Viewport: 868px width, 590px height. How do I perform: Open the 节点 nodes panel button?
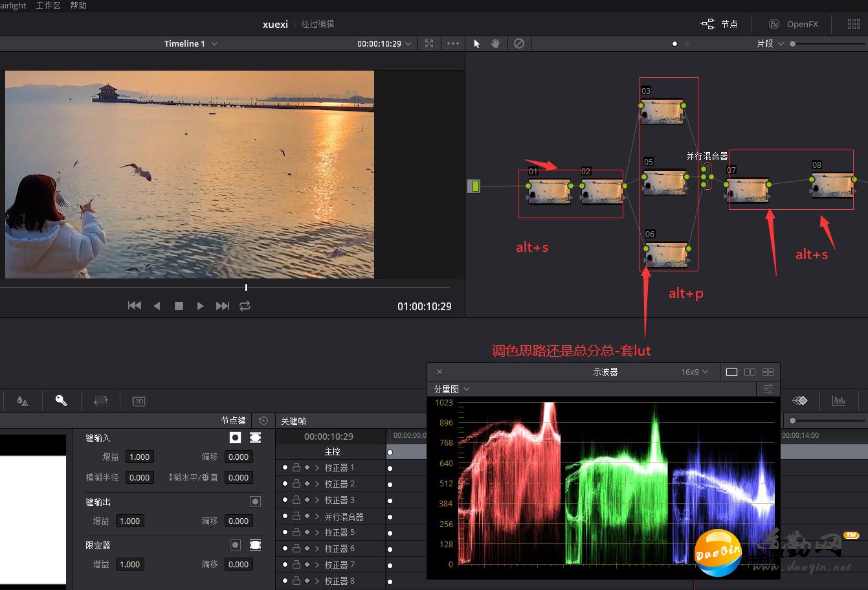pyautogui.click(x=719, y=24)
